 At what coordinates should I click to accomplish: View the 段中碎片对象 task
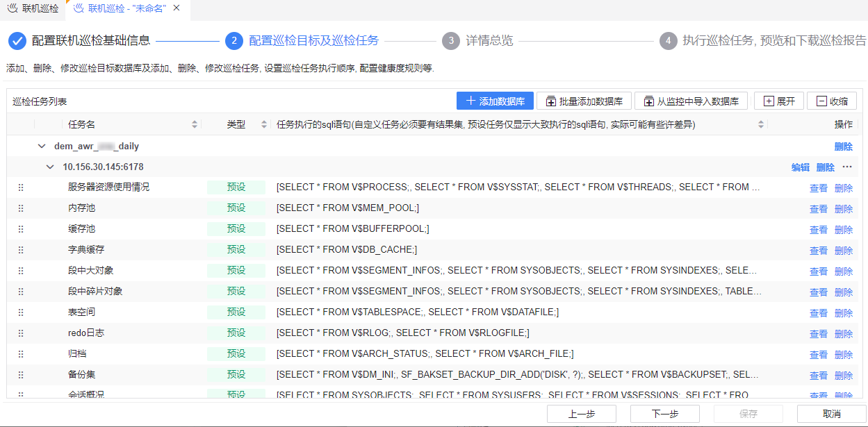819,292
